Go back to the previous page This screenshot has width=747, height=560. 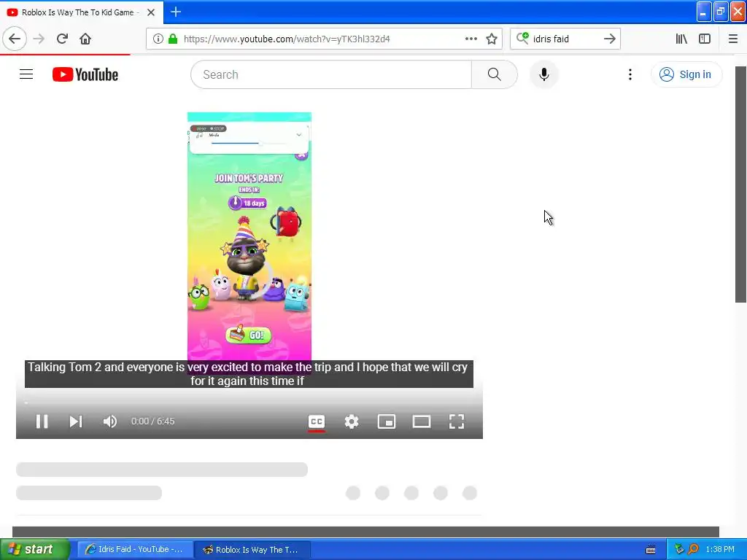pos(15,39)
